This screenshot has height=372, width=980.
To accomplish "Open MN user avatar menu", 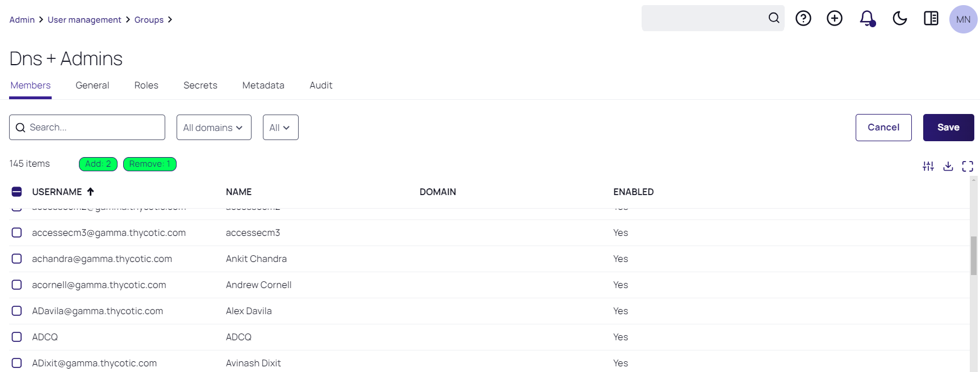I will tap(964, 19).
